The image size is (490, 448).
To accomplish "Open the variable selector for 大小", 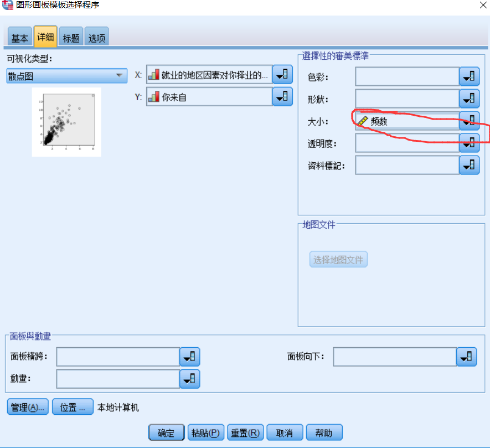I will click(469, 121).
